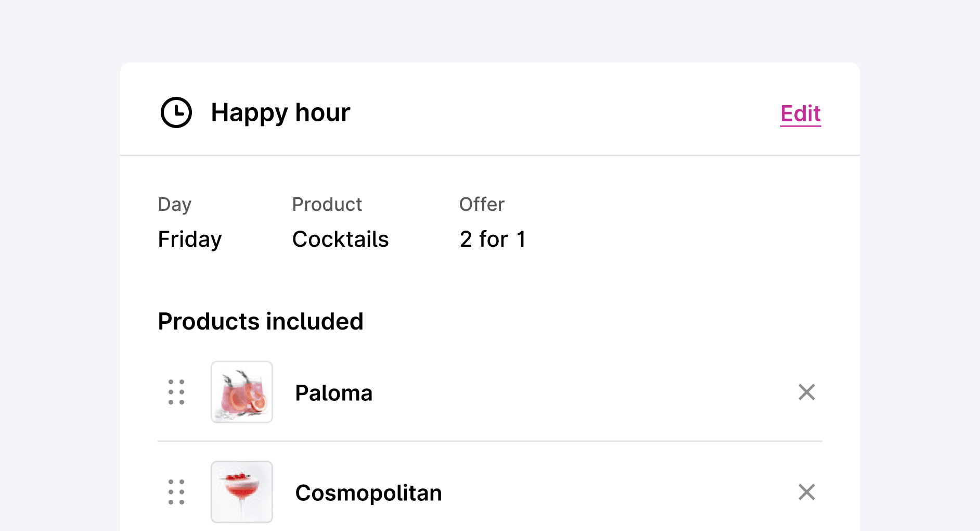Expand the Friday day value
The width and height of the screenshot is (980, 531).
[189, 239]
